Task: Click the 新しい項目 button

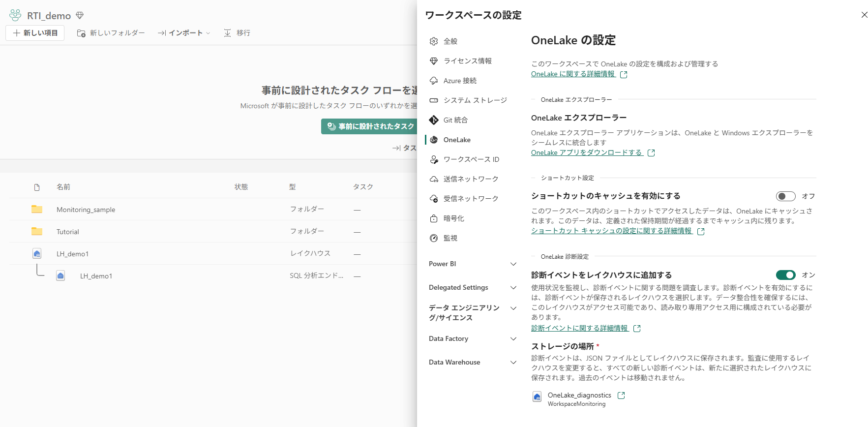Action: pyautogui.click(x=35, y=33)
